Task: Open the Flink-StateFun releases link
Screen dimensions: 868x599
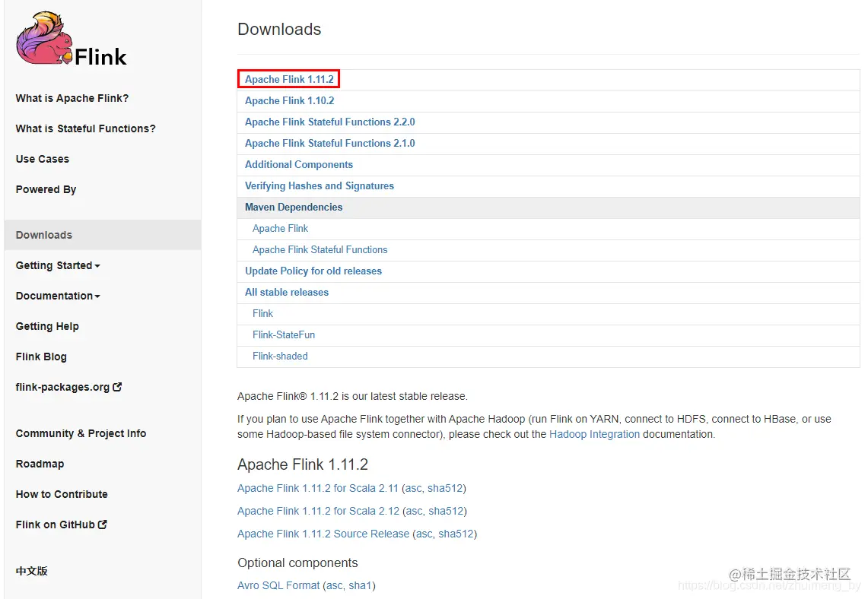Action: (284, 334)
